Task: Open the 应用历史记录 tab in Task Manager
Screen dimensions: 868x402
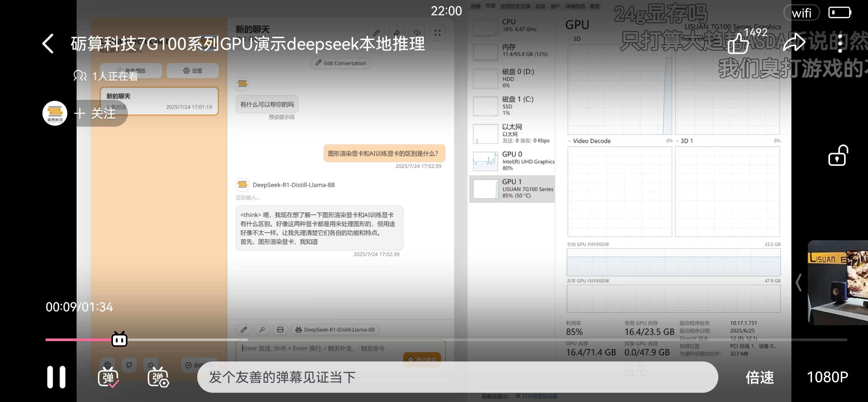Action: [x=515, y=6]
